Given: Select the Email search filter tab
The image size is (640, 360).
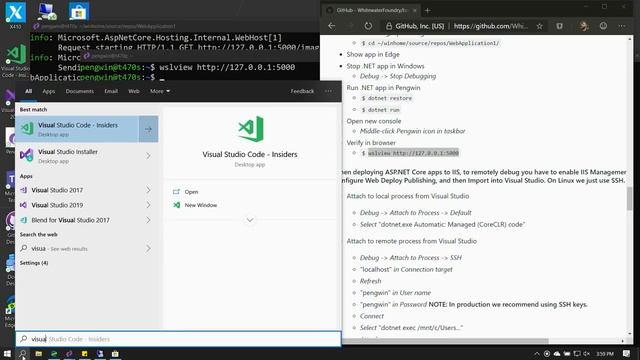Looking at the screenshot, I should point(111,91).
